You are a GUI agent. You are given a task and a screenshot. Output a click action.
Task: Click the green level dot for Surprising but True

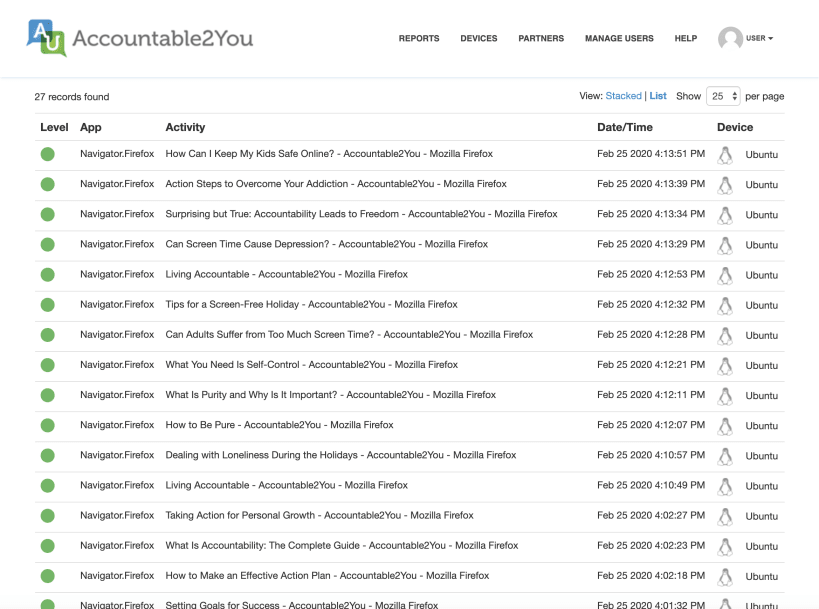coord(48,214)
